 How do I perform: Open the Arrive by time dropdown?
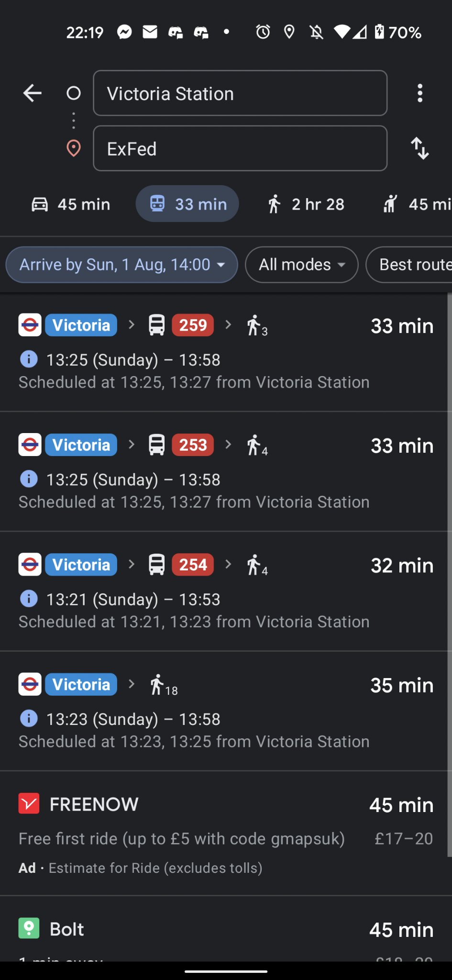point(121,265)
